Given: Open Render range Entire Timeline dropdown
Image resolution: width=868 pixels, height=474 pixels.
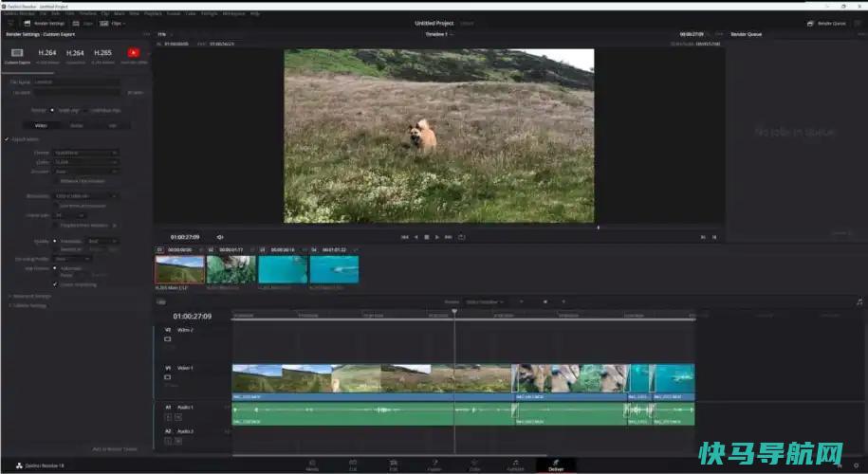Looking at the screenshot, I should click(x=485, y=302).
